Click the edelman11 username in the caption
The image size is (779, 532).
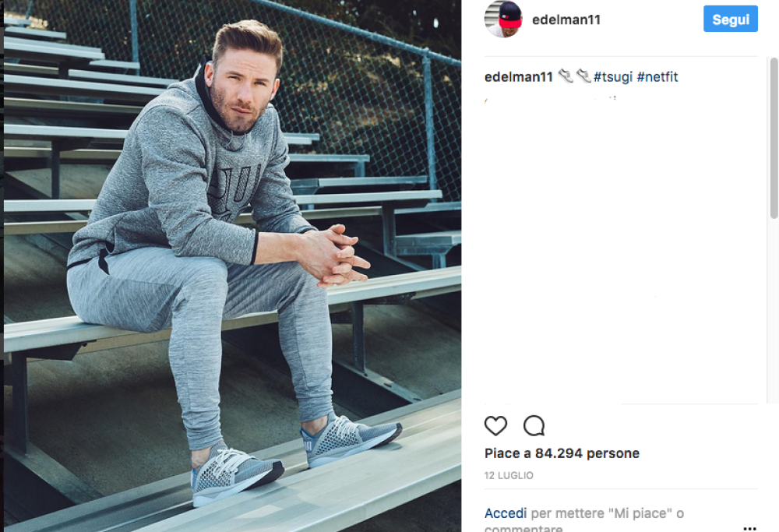click(x=518, y=77)
